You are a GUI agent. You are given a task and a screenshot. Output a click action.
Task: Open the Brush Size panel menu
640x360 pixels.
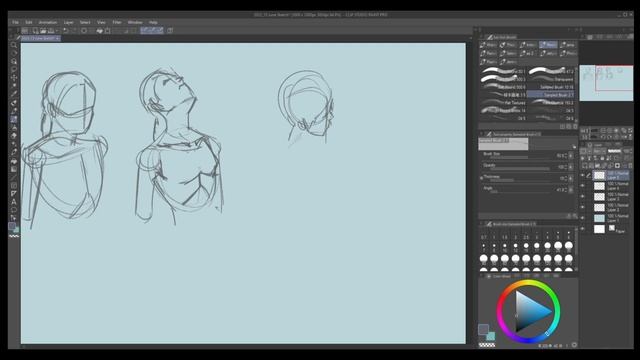click(482, 224)
